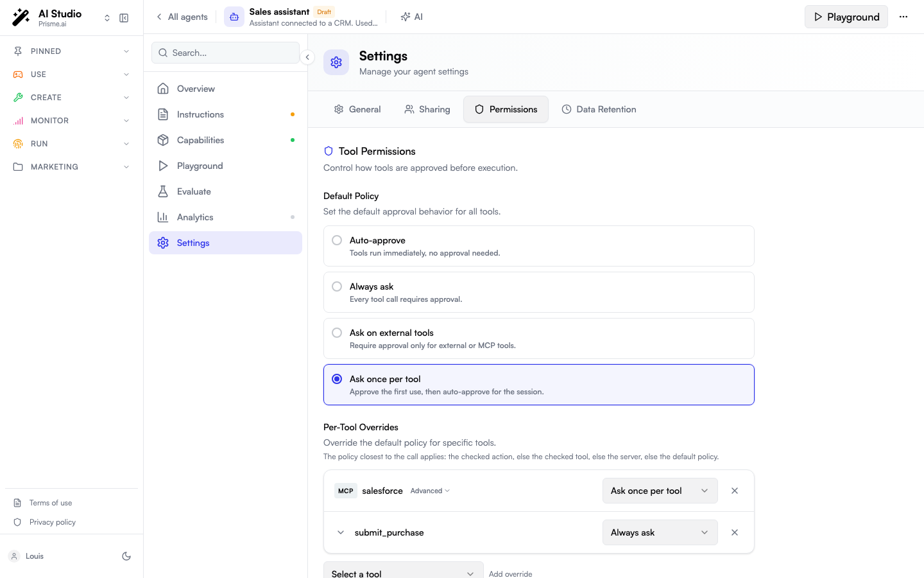Select the Auto-approve policy

pyautogui.click(x=539, y=246)
